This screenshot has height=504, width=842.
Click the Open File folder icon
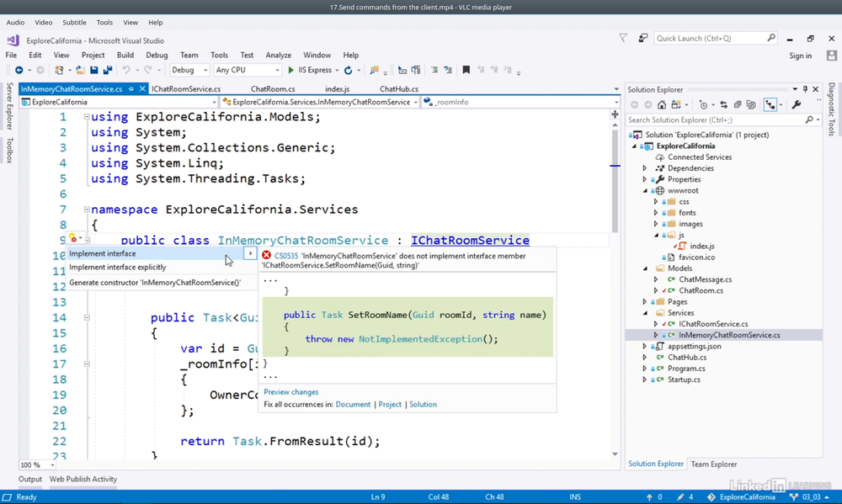coord(80,71)
